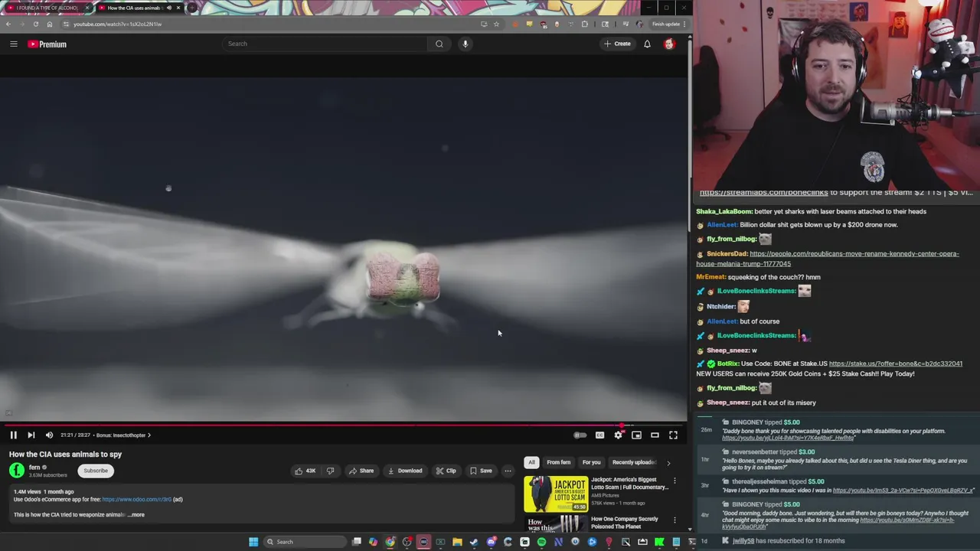Share the video

pyautogui.click(x=361, y=471)
